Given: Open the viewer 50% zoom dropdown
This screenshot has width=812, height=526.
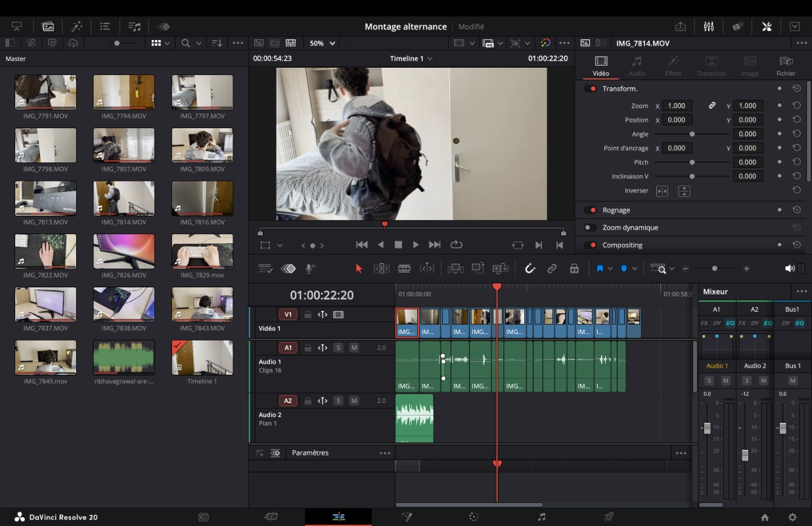Looking at the screenshot, I should (323, 43).
